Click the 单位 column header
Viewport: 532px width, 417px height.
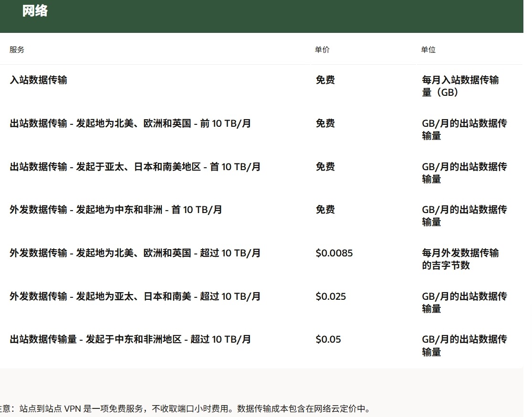428,50
